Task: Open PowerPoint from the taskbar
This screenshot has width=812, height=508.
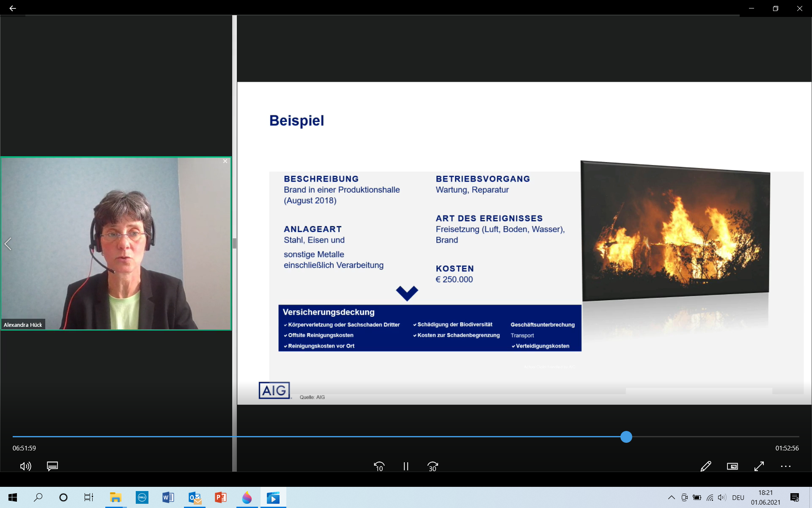Action: (x=220, y=497)
